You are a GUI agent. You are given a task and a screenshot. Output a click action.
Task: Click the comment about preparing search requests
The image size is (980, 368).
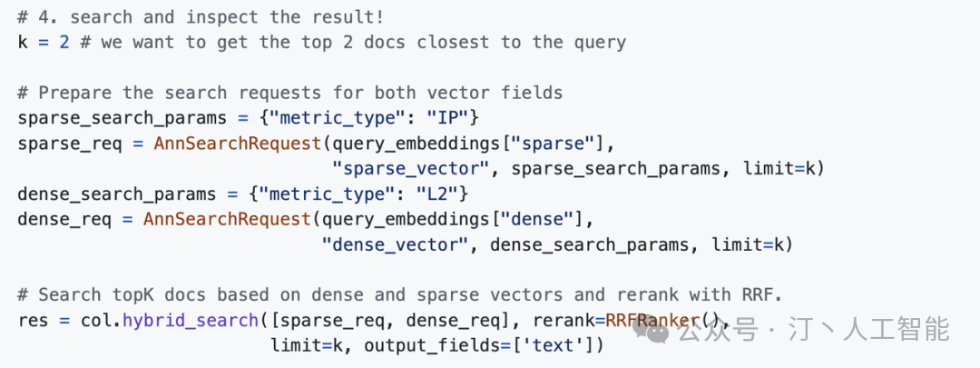click(290, 93)
